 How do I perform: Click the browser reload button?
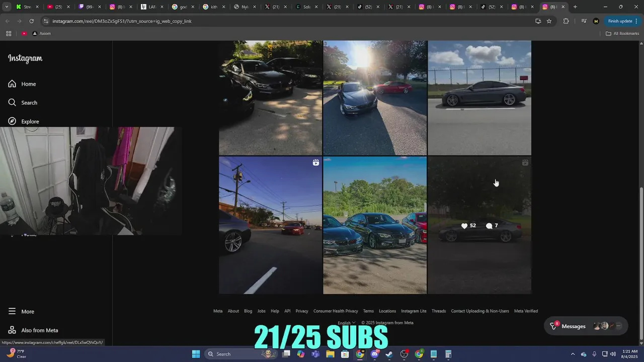coord(31,21)
